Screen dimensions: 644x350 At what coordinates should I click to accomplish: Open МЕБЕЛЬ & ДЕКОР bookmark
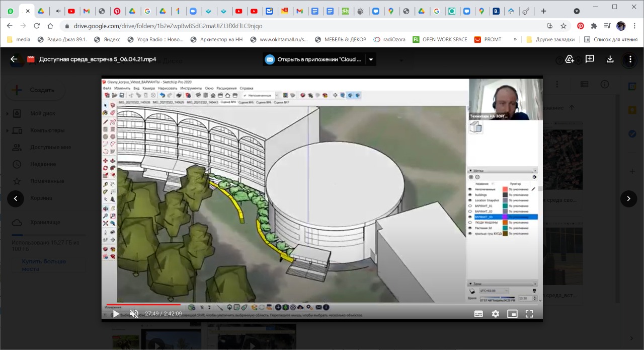(x=341, y=39)
